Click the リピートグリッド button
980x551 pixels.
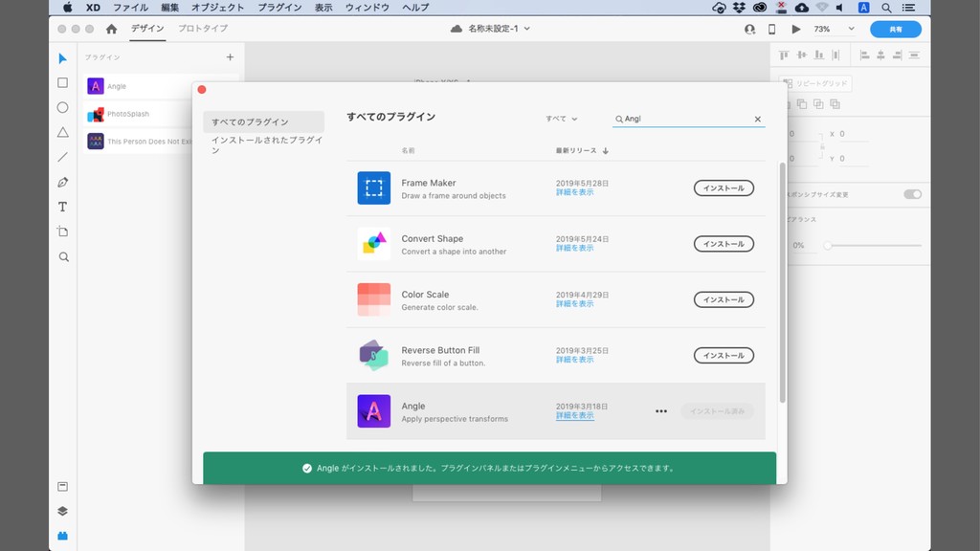815,83
